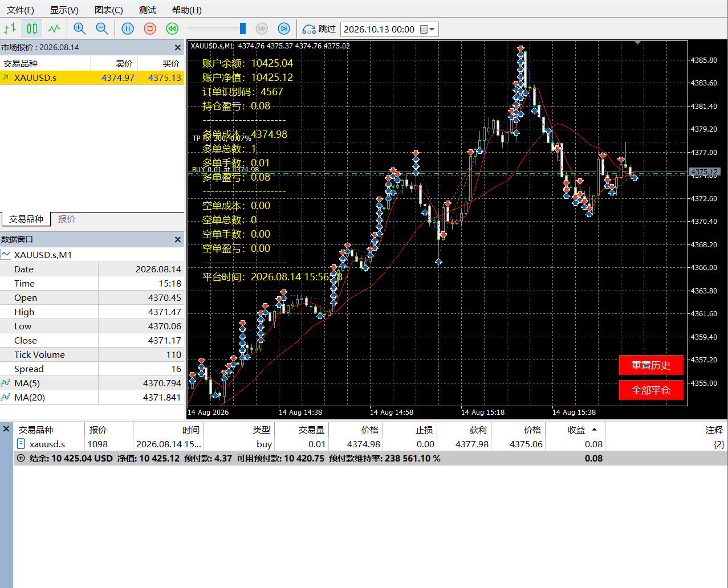
Task: Close the 市场报价 panel
Action: (x=178, y=48)
